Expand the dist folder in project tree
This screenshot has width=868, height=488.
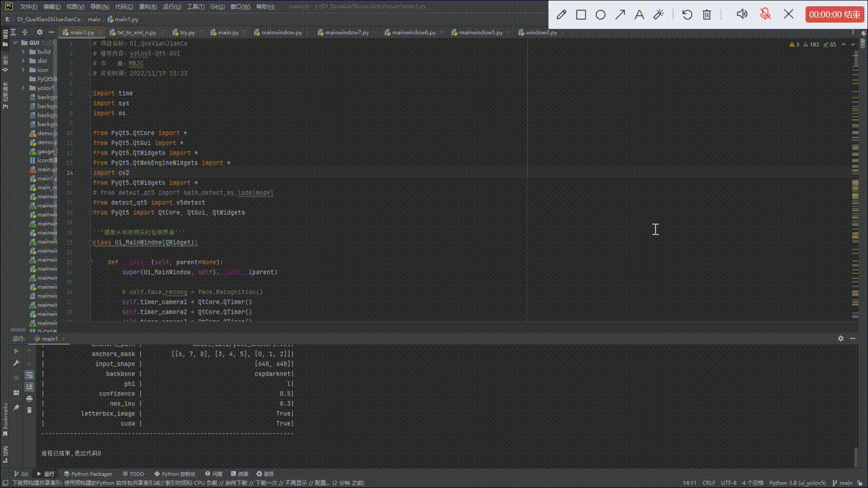24,61
